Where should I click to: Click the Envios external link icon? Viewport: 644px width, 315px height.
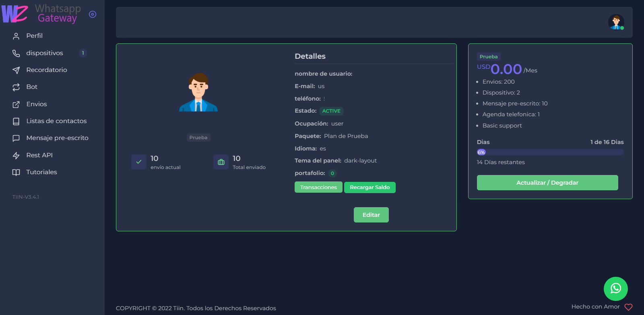(16, 105)
